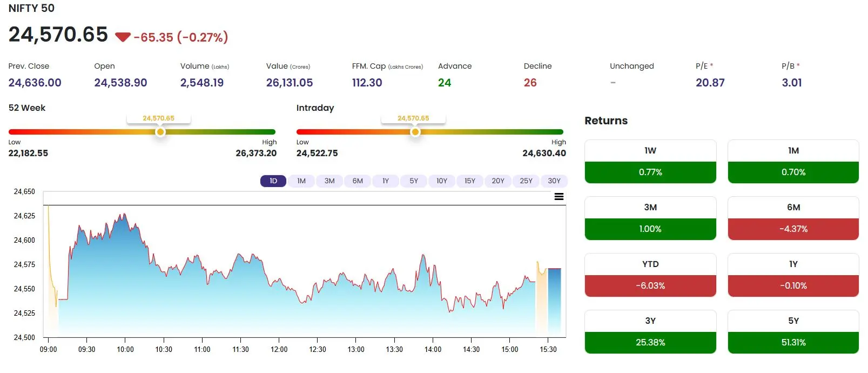Open the 3M returns card showing 1.00%
The image size is (868, 373).
coord(650,218)
